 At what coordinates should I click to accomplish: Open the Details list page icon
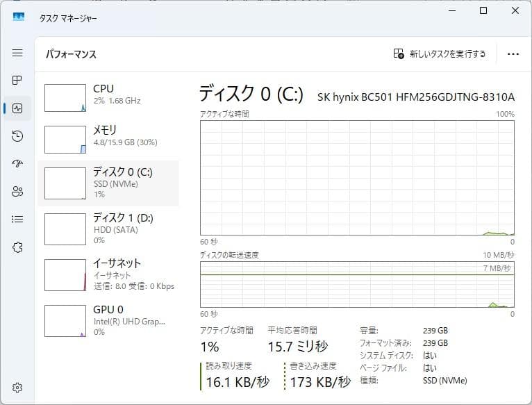click(x=17, y=220)
